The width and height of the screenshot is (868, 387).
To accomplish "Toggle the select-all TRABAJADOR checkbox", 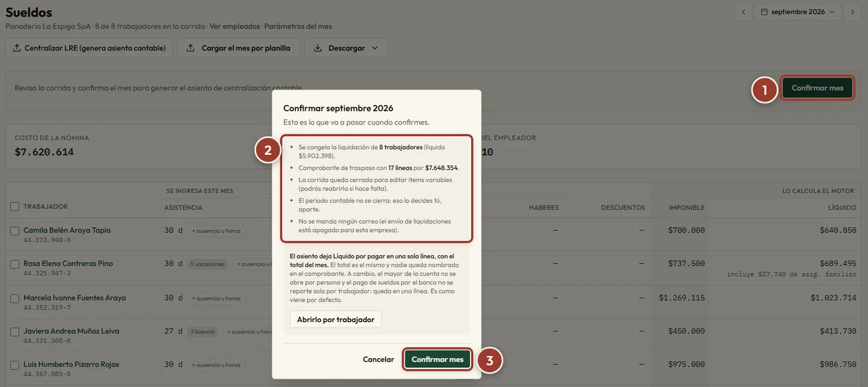I will [x=15, y=207].
